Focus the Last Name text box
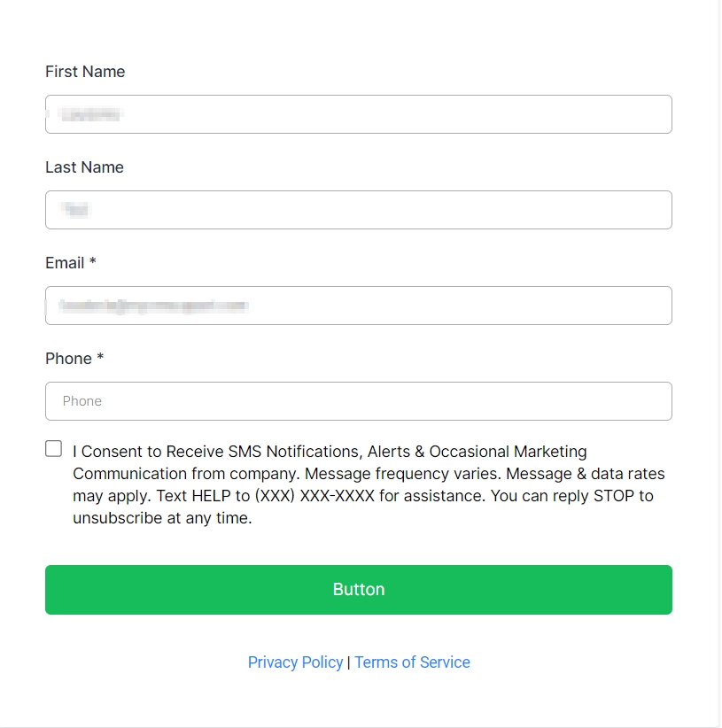 point(358,210)
